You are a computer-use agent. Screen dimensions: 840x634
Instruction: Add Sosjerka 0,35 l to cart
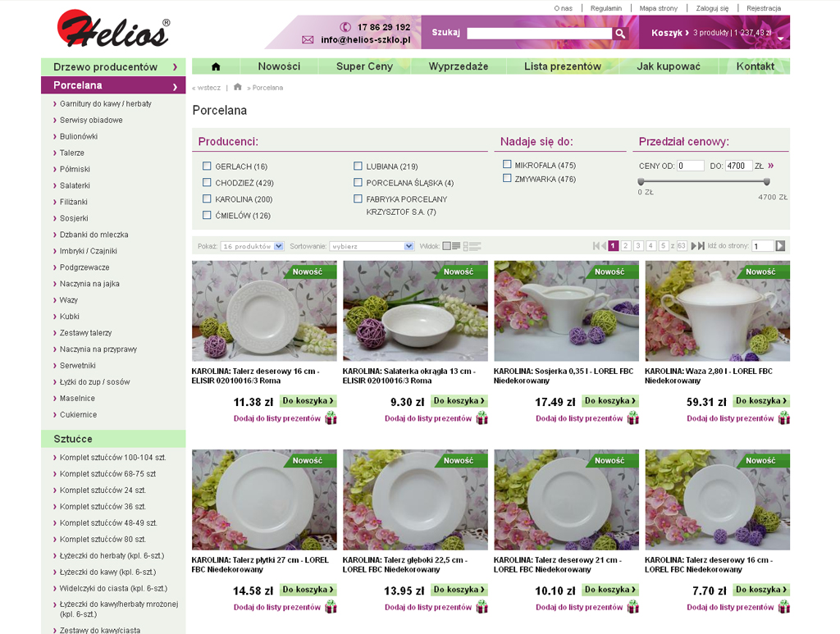(x=609, y=400)
